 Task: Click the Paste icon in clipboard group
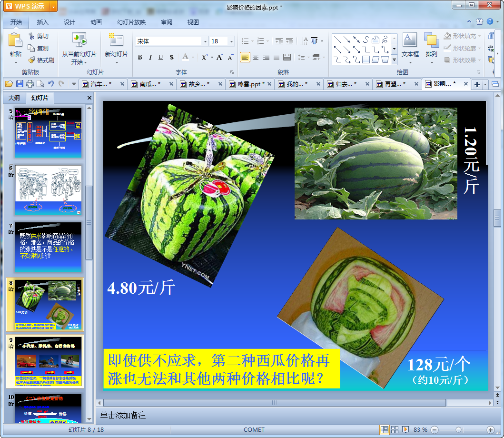tap(15, 41)
